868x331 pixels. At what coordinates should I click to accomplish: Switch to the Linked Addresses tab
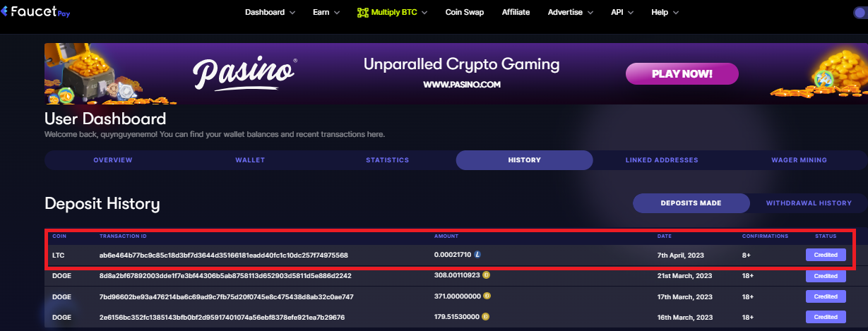coord(662,160)
